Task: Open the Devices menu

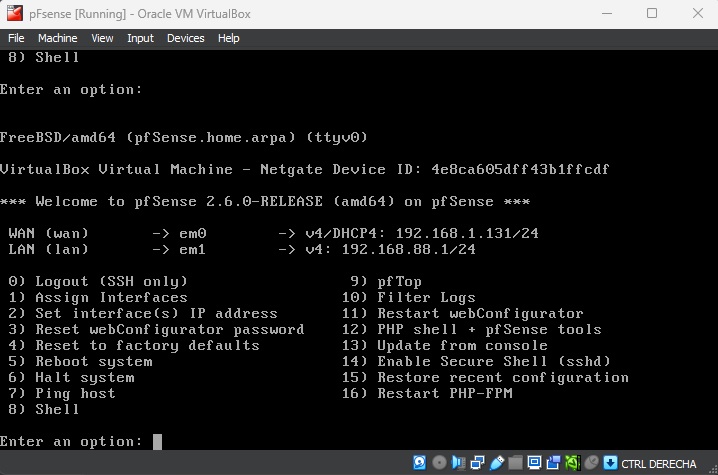Action: pos(185,38)
